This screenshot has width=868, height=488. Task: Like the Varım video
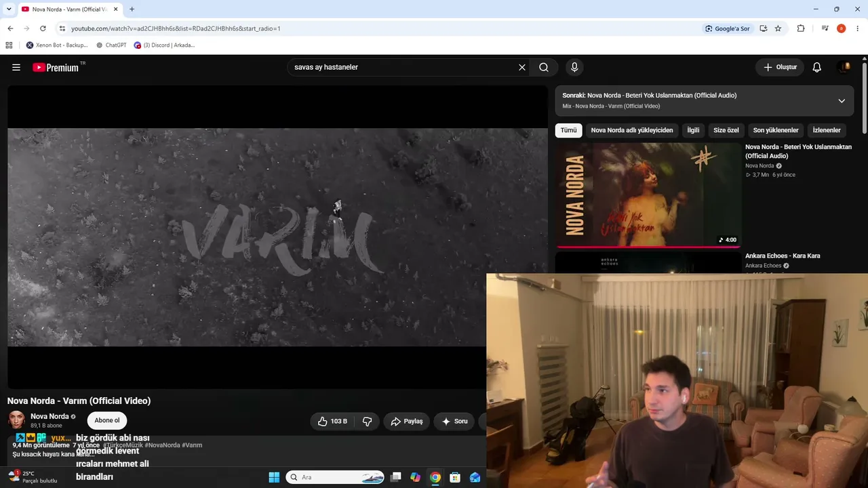point(332,421)
